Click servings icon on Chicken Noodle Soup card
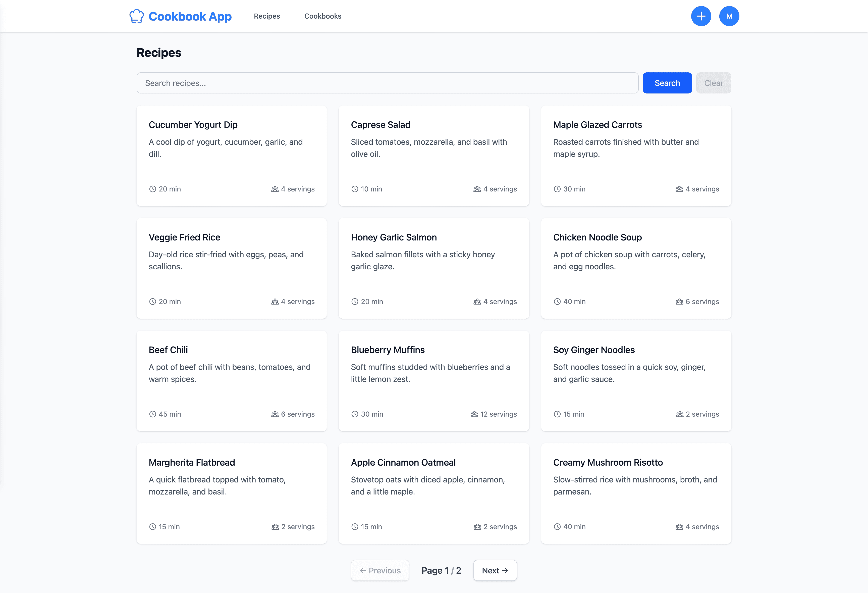Screen dimensions: 868x593 click(679, 302)
